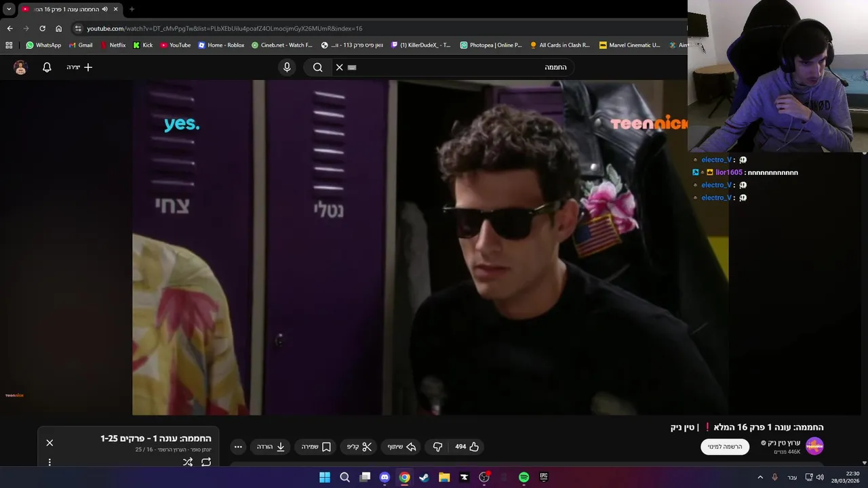Open the YouTube create (יצירה) button
Viewport: 868px width, 488px height.
tap(79, 67)
